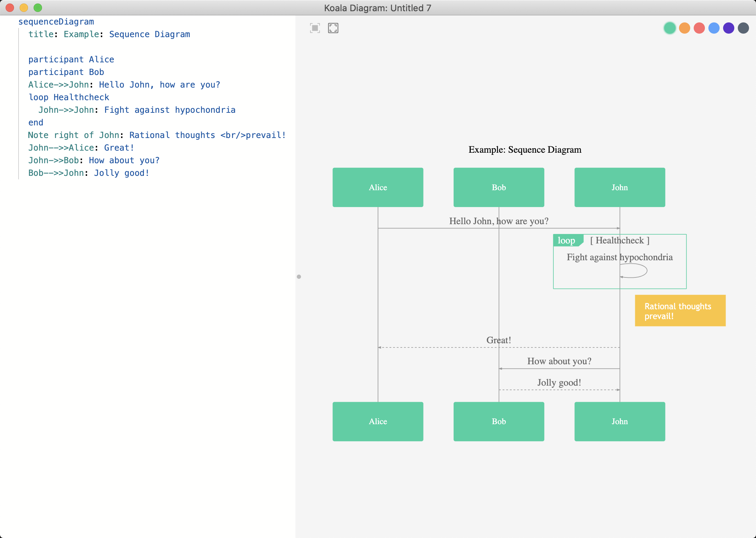Click the window title bar text

pos(377,8)
